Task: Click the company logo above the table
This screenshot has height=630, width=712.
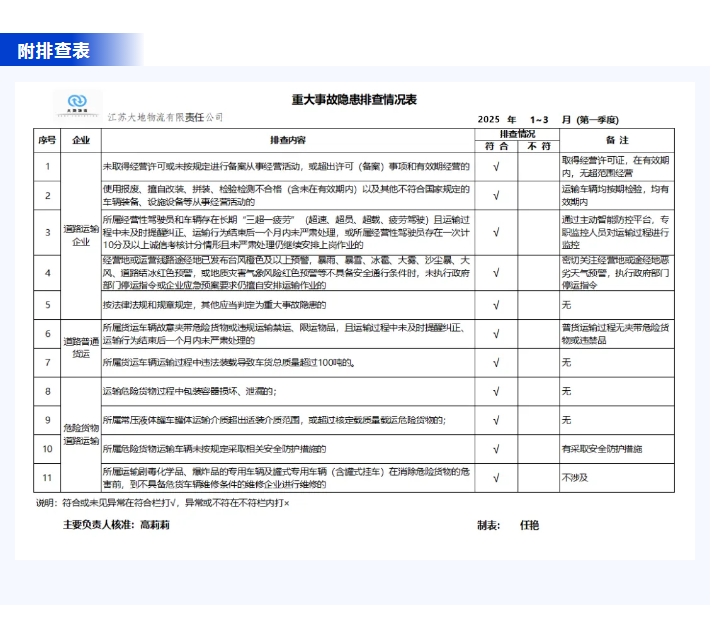Action: point(77,104)
